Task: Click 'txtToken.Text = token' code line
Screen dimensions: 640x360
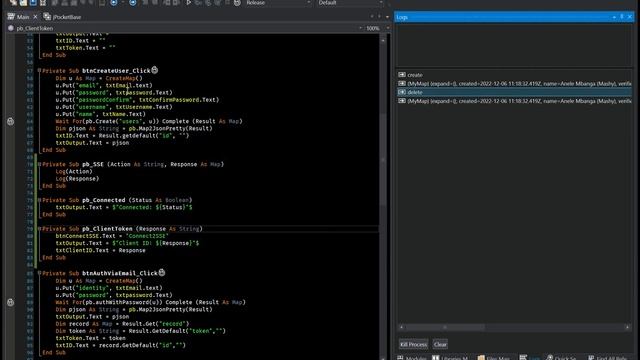Action: [91, 338]
